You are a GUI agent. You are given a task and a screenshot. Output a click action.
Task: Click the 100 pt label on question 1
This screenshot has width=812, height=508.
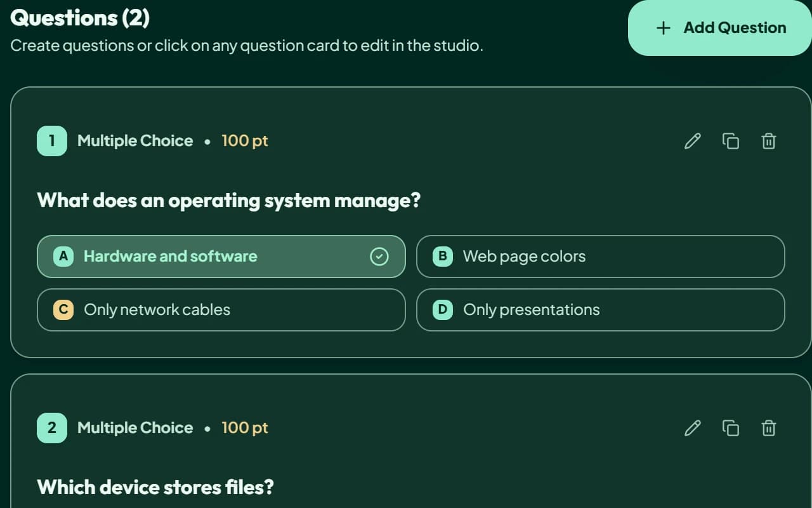click(245, 141)
